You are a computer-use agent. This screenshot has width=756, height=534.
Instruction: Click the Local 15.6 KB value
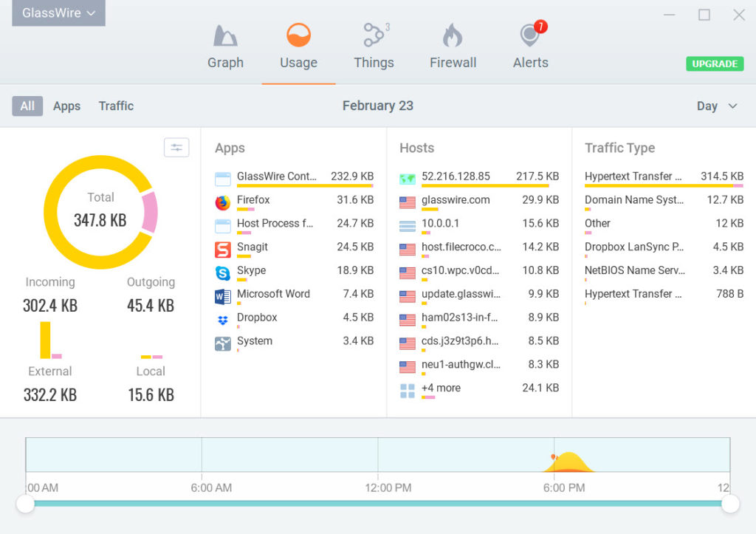tap(151, 394)
